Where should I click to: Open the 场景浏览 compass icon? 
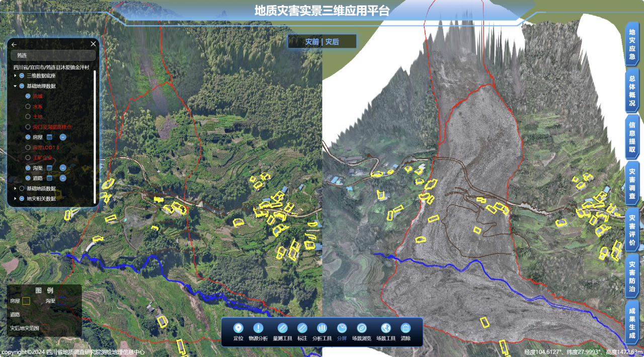362,328
